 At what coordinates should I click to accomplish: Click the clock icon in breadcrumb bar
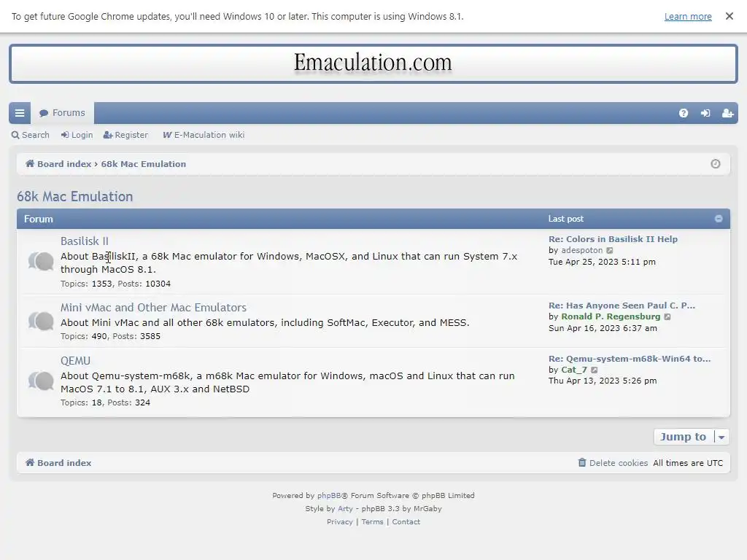point(715,164)
